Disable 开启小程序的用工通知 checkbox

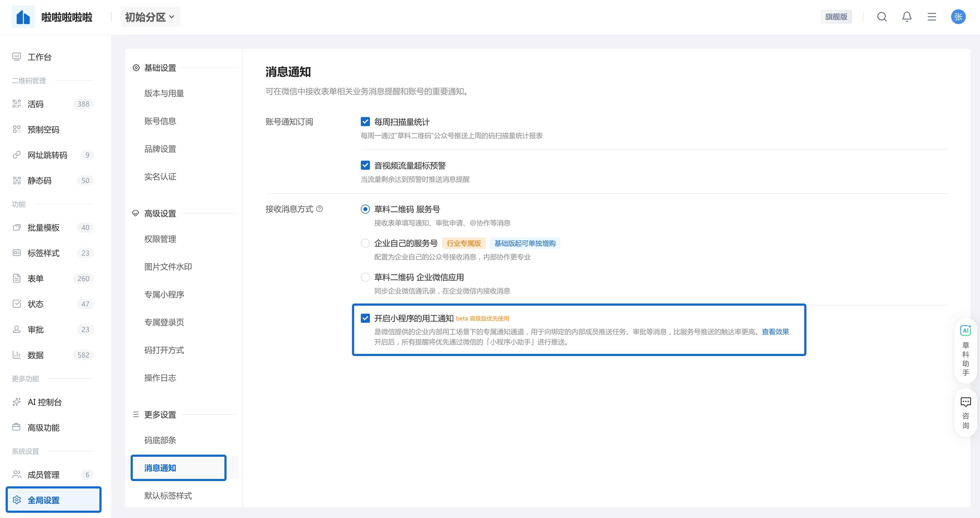[365, 318]
